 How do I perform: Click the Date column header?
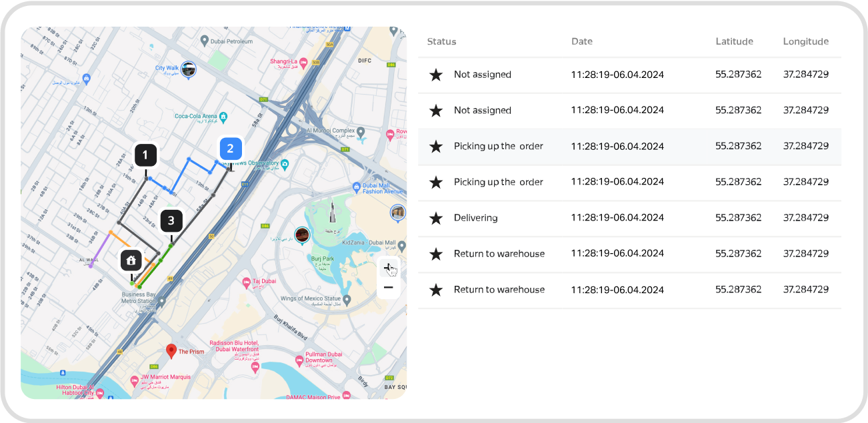point(581,41)
